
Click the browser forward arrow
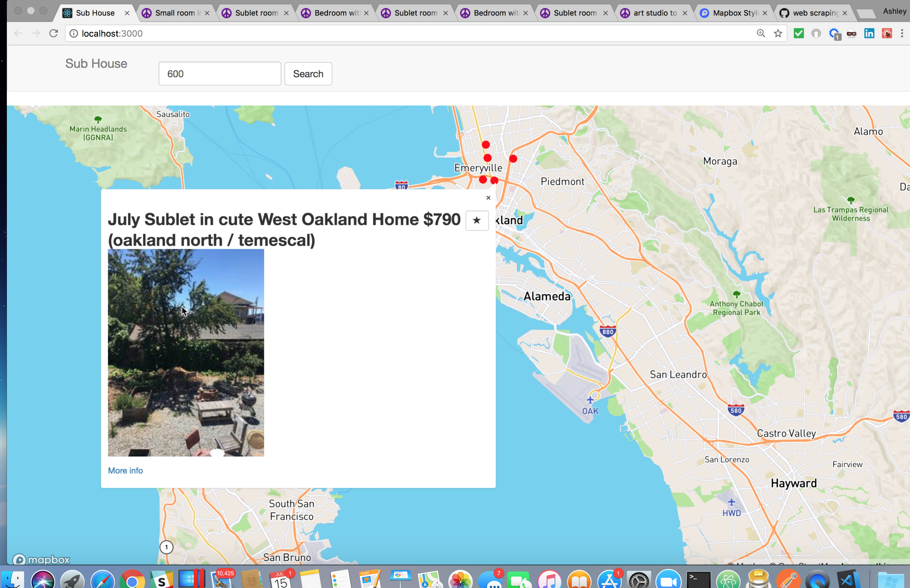pos(35,33)
